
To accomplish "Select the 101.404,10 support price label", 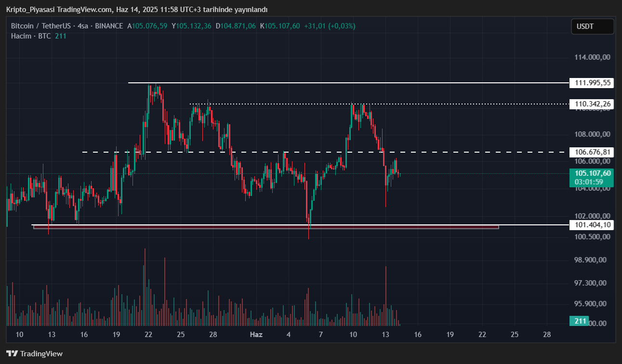I will (x=592, y=225).
